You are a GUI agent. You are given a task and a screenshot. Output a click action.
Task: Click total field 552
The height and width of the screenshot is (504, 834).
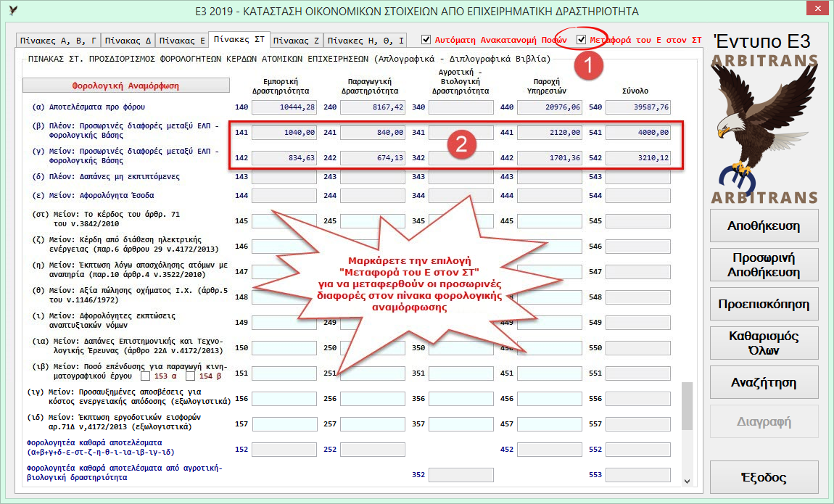(638, 450)
